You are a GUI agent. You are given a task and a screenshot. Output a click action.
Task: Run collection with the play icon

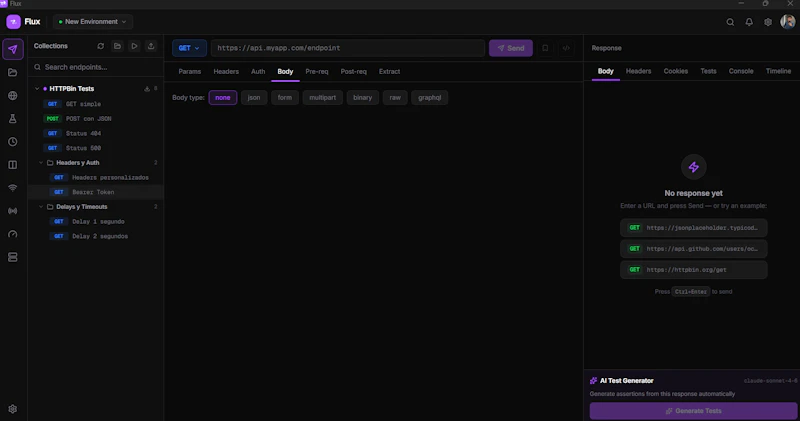[x=134, y=46]
